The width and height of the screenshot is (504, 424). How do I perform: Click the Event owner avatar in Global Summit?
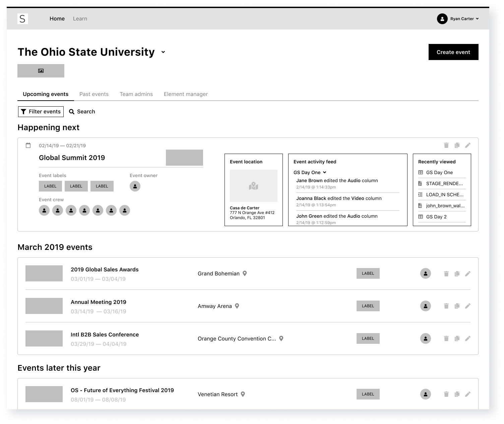click(x=135, y=186)
